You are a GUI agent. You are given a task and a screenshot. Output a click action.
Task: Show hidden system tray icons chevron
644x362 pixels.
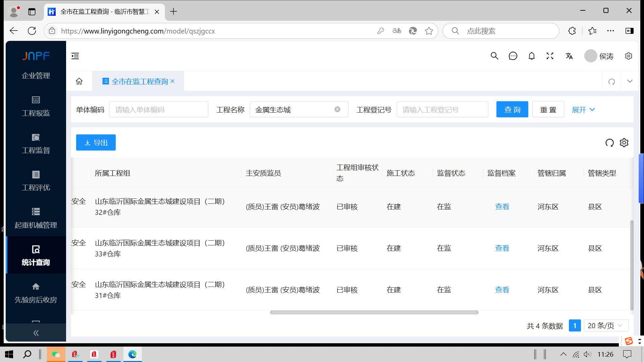click(x=563, y=354)
